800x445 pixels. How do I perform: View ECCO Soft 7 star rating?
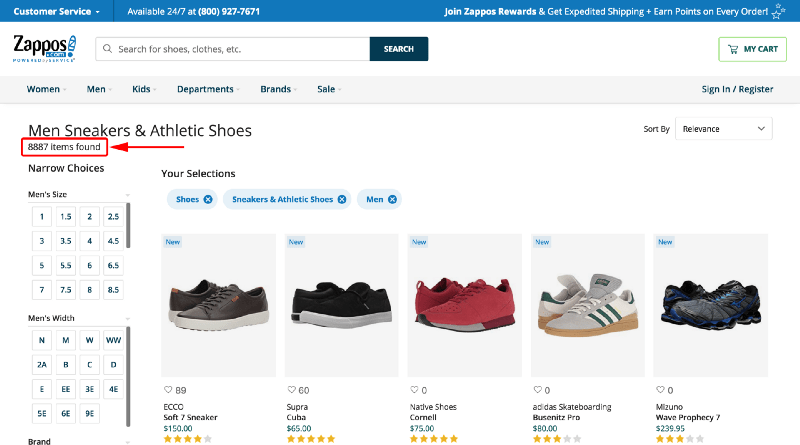tap(188, 439)
